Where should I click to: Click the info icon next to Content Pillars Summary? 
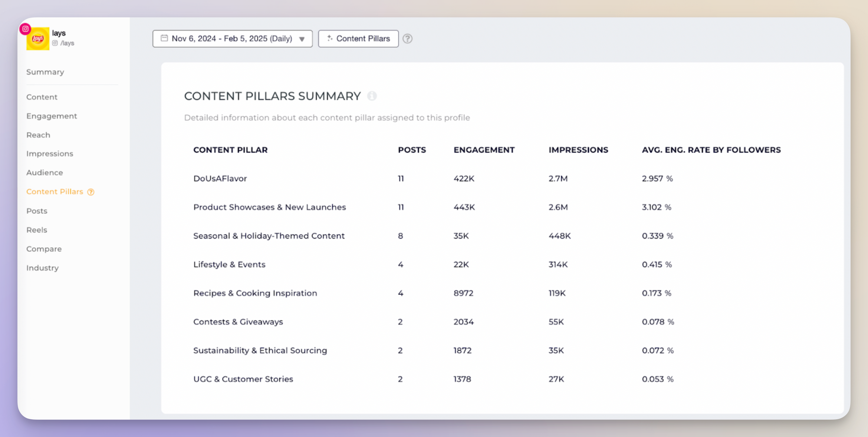372,96
